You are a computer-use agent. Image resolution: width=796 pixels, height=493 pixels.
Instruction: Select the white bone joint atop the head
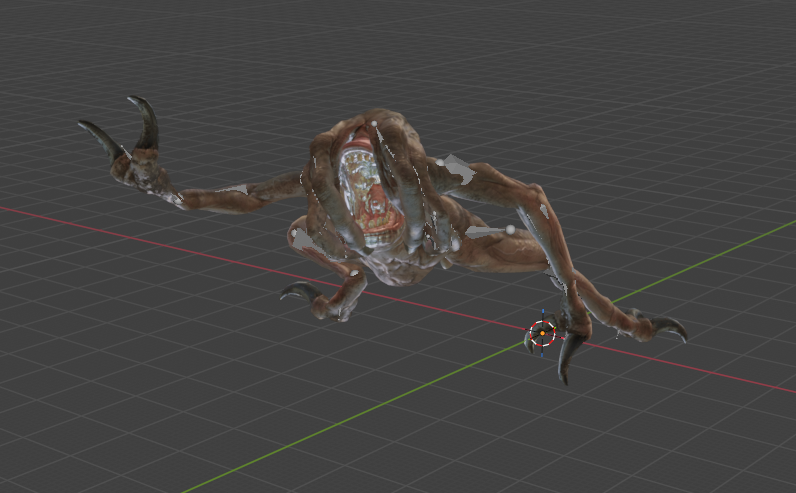click(374, 123)
